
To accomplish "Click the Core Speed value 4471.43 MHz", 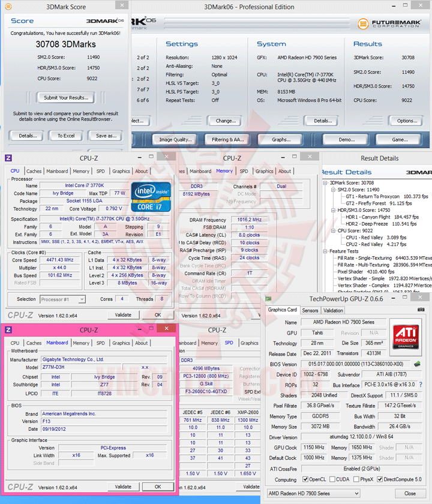I will tap(60, 260).
